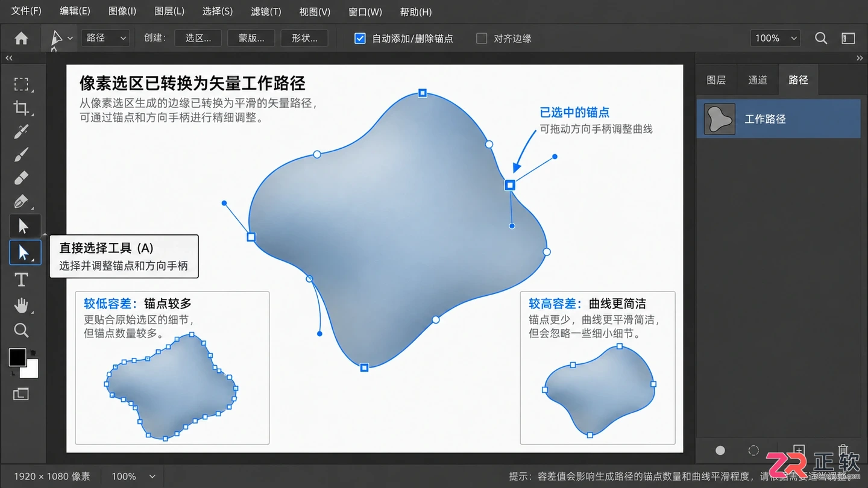Select the Type tool
This screenshot has width=868, height=488.
coord(21,280)
